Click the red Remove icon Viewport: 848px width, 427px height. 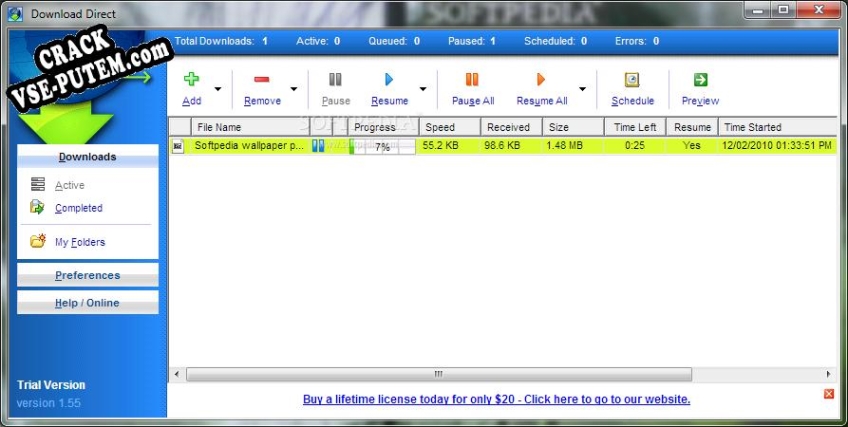pos(261,80)
